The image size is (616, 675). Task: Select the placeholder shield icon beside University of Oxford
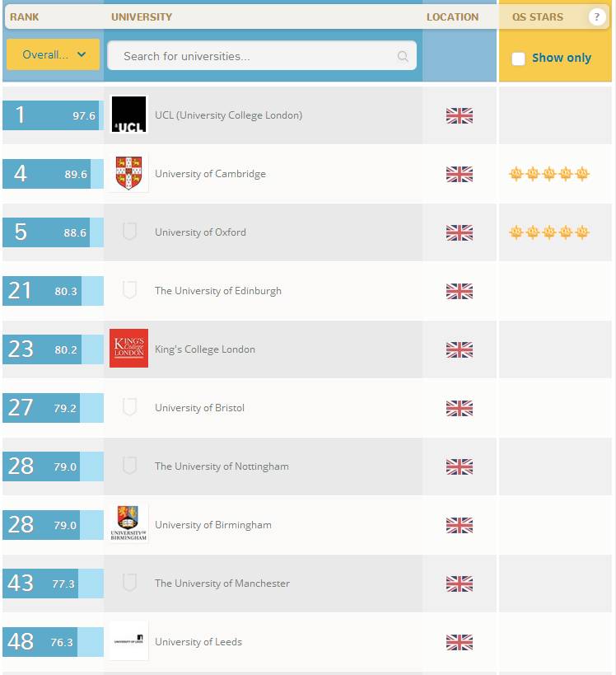pyautogui.click(x=129, y=232)
